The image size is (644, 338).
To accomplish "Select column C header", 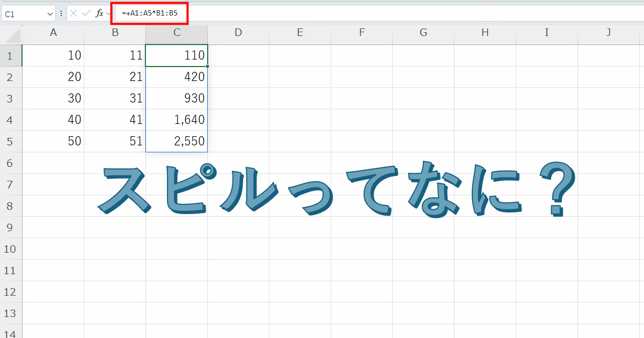I will click(x=177, y=33).
